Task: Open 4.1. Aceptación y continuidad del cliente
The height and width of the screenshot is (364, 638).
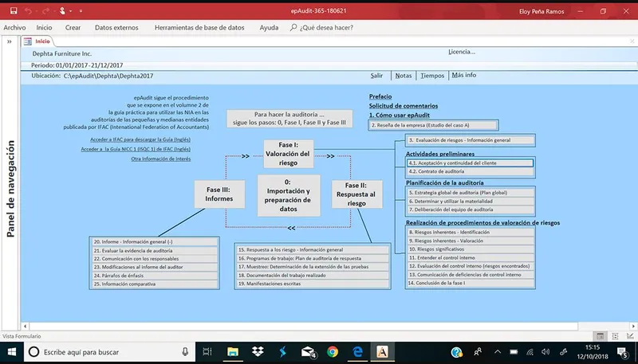Action: tap(470, 163)
